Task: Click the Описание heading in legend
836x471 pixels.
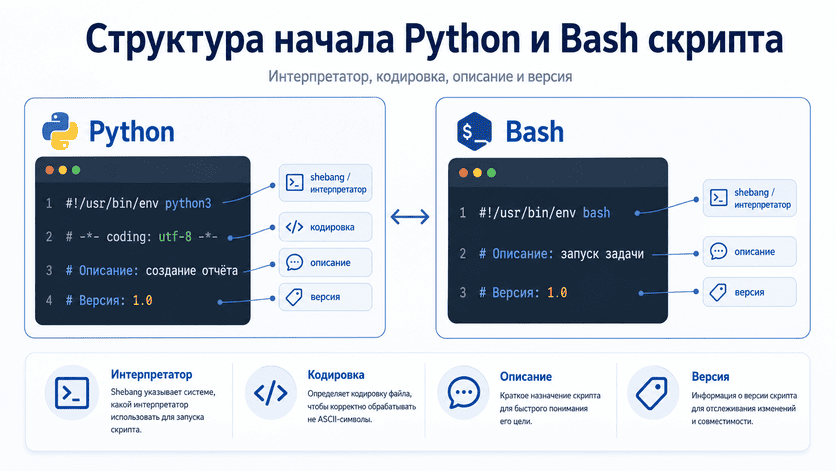Action: [x=526, y=377]
